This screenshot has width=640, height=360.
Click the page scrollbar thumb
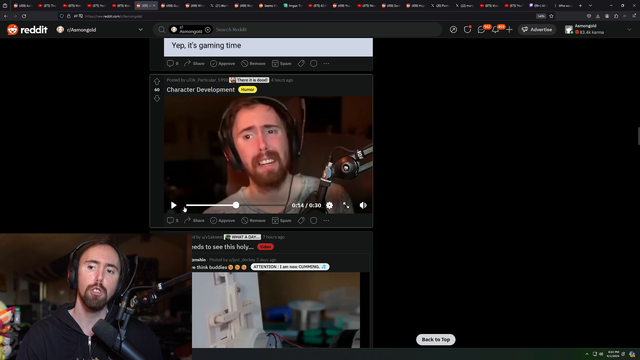pyautogui.click(x=638, y=136)
